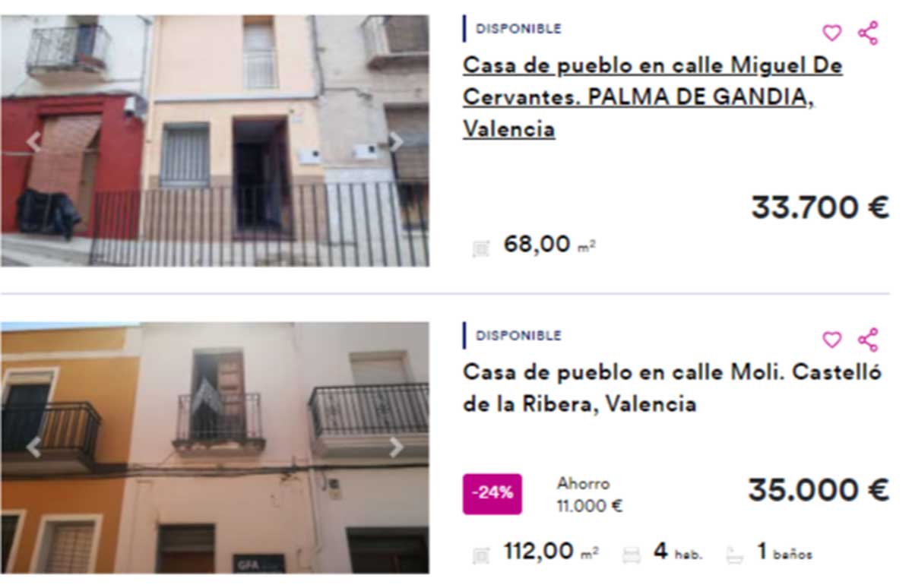Click the 1 baños bathtub icon

tap(734, 555)
